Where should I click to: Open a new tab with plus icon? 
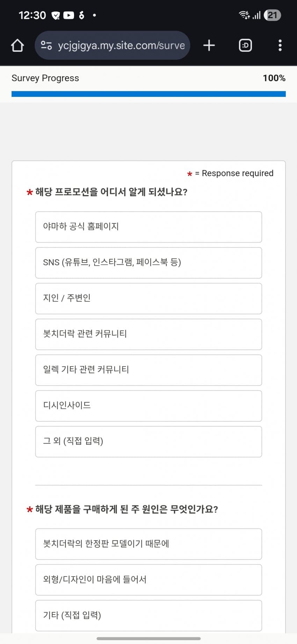tap(209, 45)
